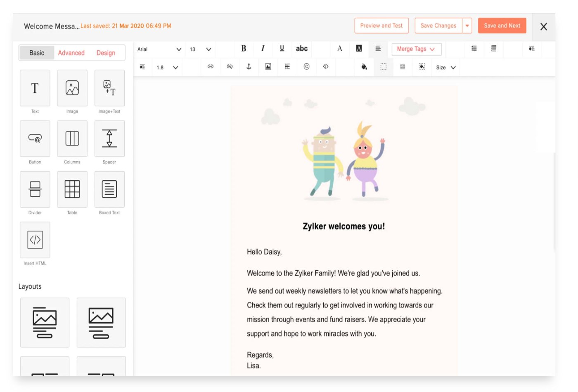Viewport: 578px width, 392px height.
Task: Click the Save and Next button
Action: click(x=502, y=26)
